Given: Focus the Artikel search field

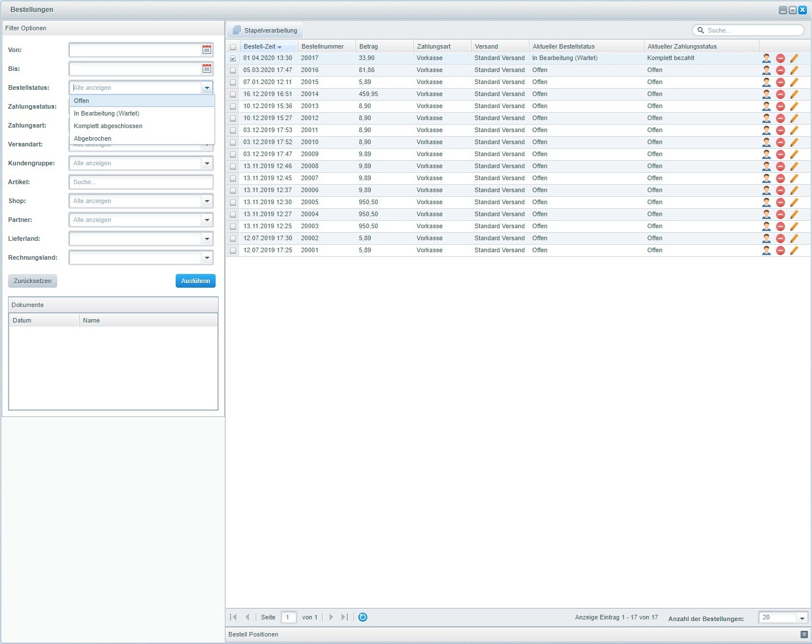Looking at the screenshot, I should (141, 182).
